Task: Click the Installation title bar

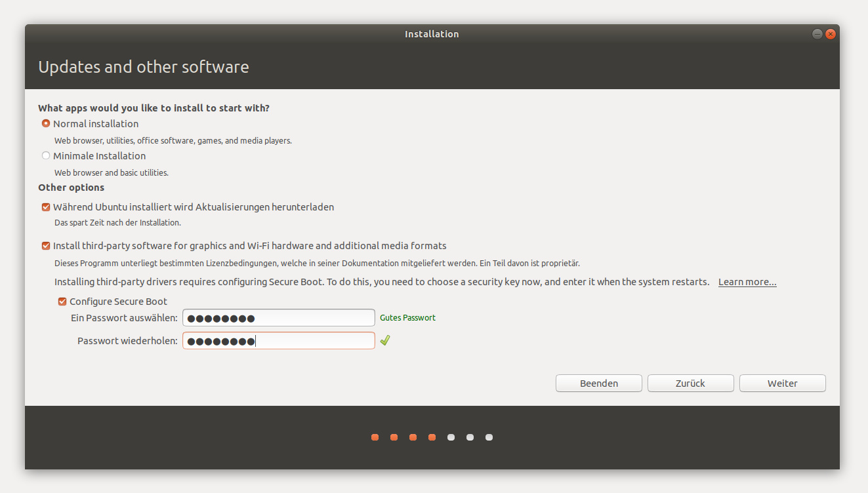Action: 432,34
